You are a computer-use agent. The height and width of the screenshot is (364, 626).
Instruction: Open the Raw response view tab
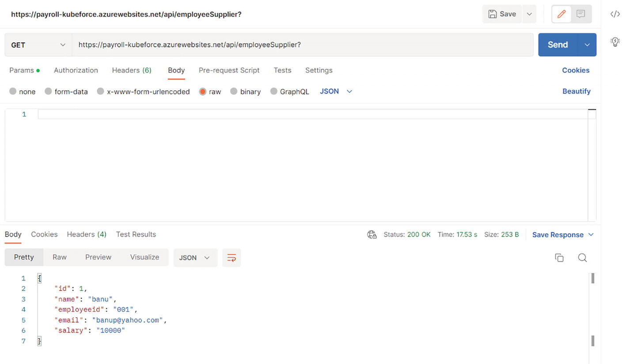[59, 257]
